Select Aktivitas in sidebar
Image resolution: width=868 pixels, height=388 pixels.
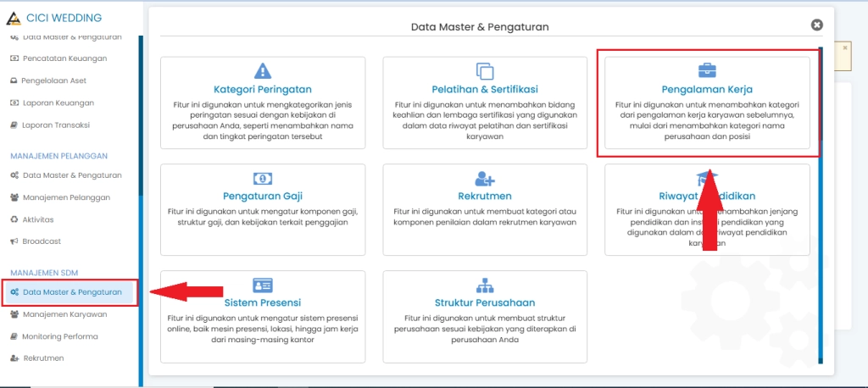click(38, 219)
